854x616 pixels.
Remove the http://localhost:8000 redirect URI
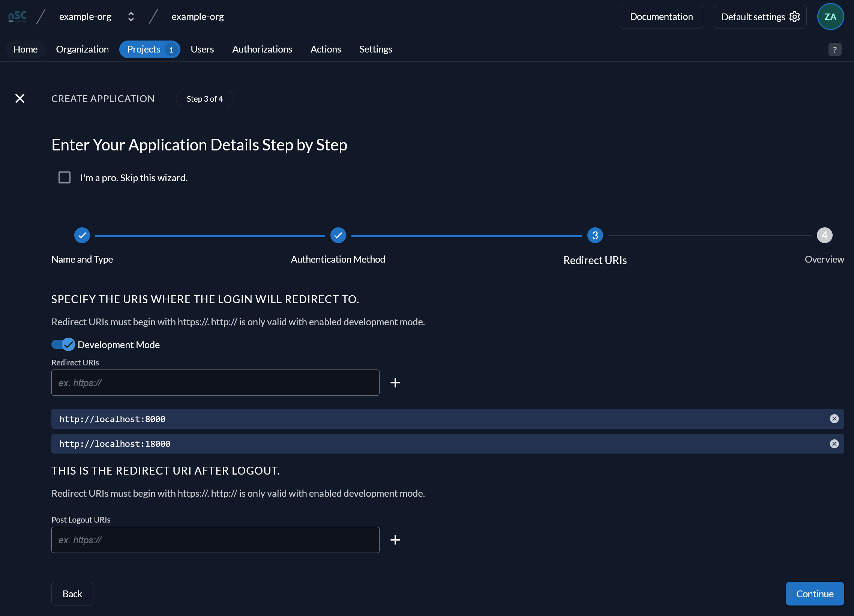click(834, 419)
